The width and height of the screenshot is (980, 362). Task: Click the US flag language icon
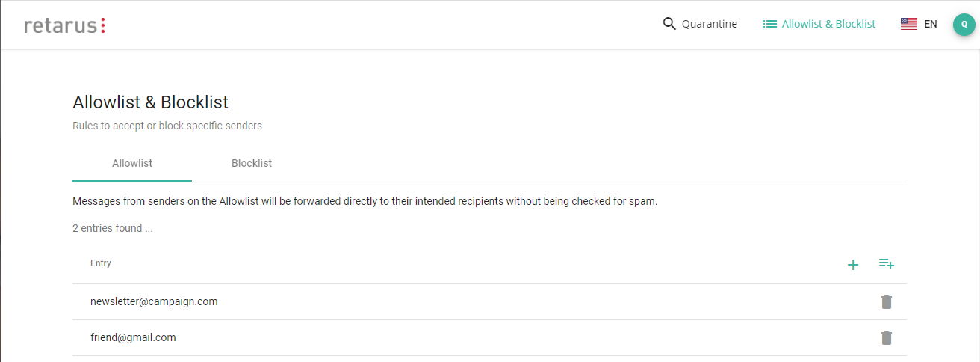pyautogui.click(x=908, y=24)
